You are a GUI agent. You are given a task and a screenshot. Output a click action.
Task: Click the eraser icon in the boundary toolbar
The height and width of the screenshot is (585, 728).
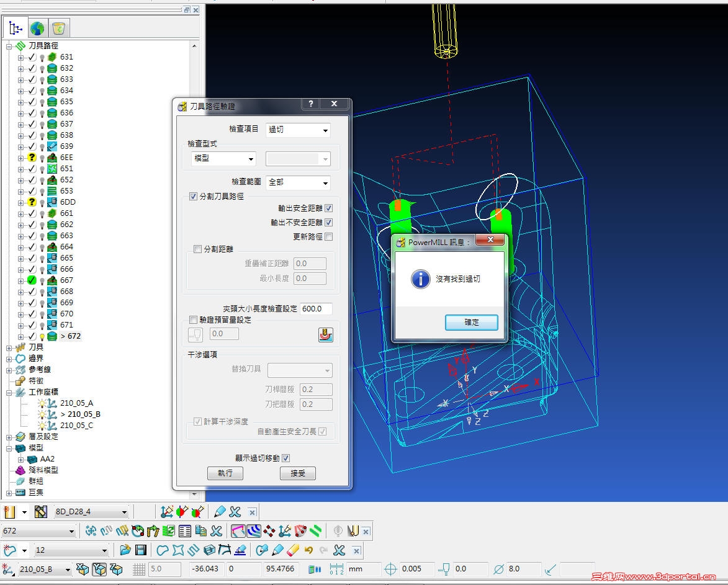(293, 550)
